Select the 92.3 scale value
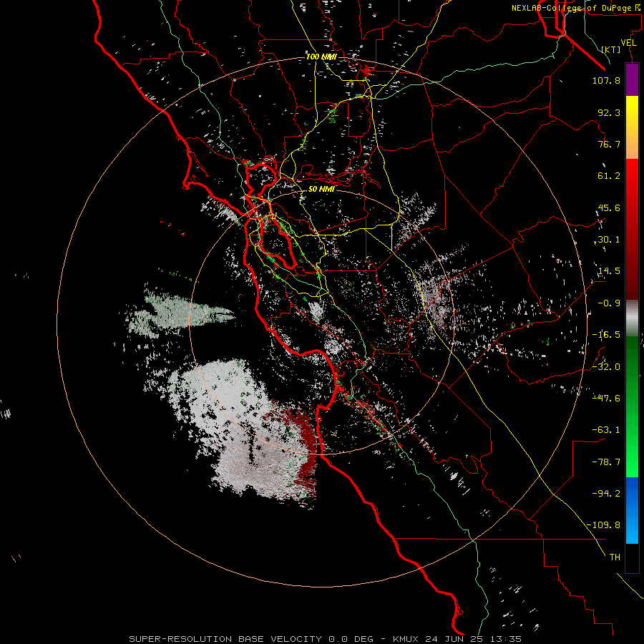Viewport: 644px width, 644px height. click(609, 112)
